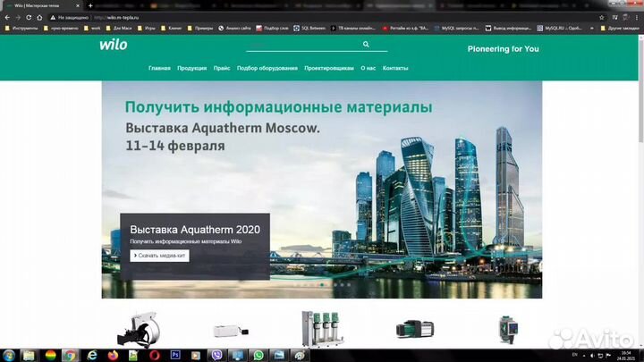
Task: Open the Главная menu item
Action: 159,68
